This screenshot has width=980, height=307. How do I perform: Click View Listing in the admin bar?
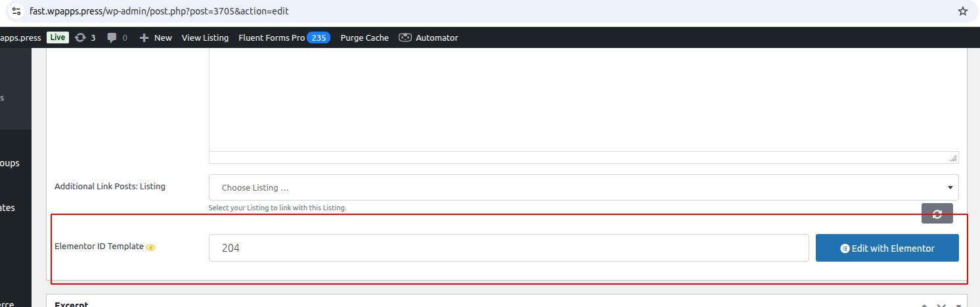point(205,37)
